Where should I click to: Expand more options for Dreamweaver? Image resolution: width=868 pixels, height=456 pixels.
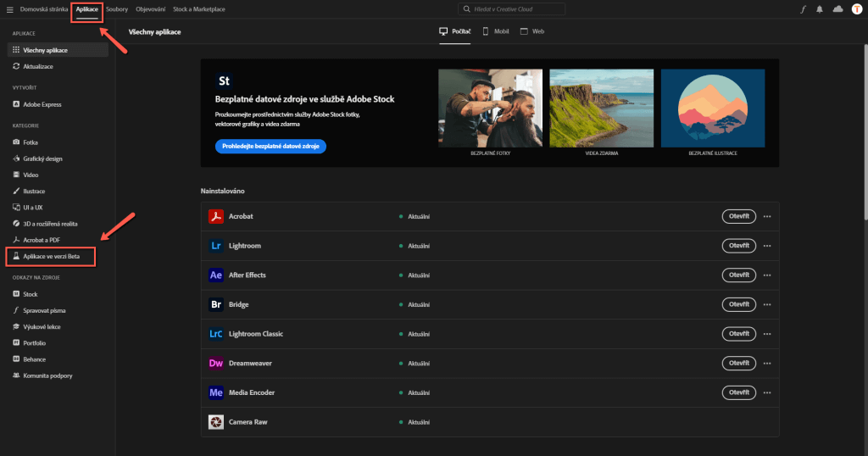(x=766, y=363)
